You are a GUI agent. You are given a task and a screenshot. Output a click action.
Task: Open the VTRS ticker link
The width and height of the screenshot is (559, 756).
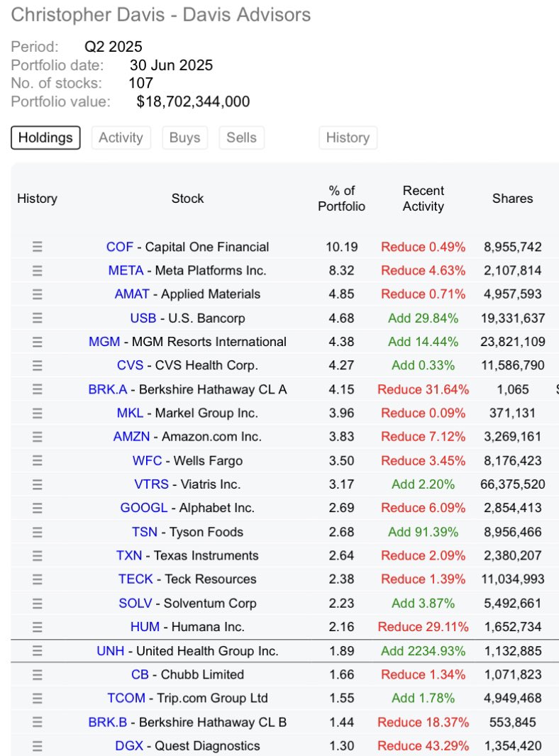(151, 484)
